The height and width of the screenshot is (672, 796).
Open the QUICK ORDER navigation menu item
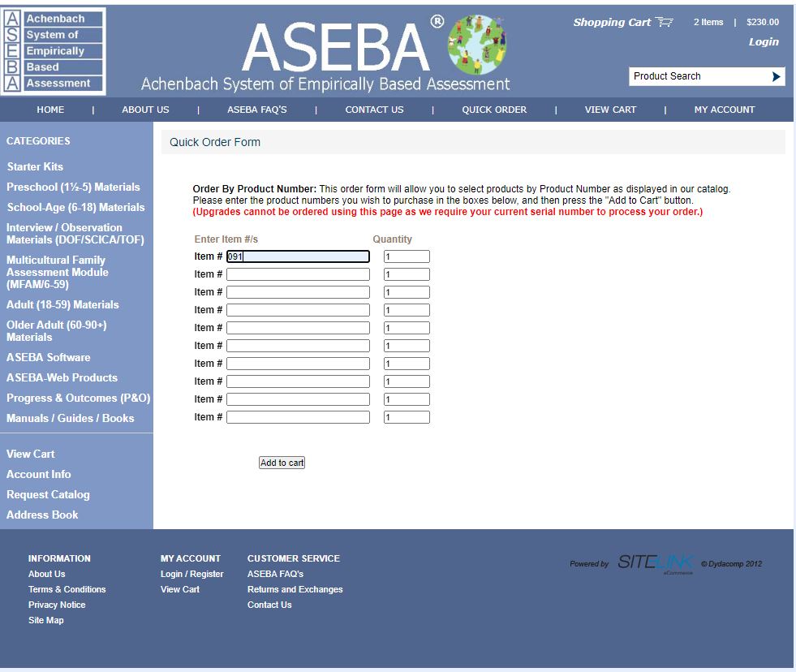tap(493, 109)
